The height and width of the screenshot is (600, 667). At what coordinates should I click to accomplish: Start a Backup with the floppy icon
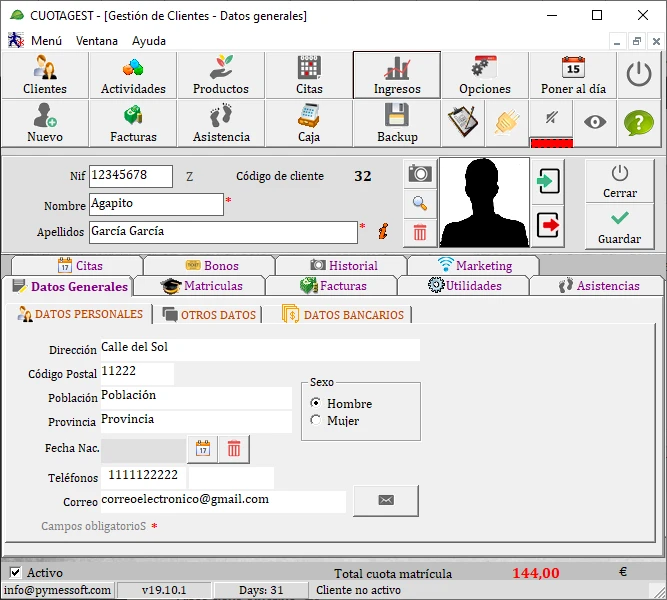tap(397, 123)
